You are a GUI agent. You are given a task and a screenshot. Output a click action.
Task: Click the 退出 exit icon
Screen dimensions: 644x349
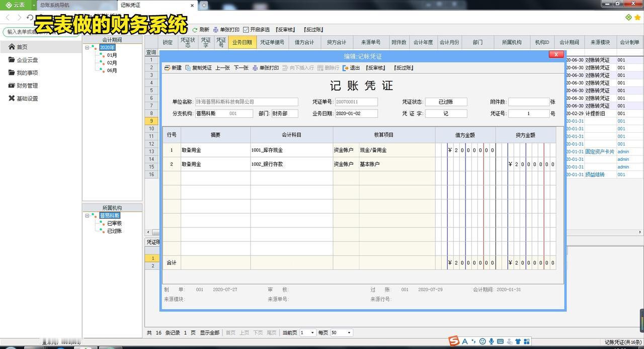coord(346,68)
